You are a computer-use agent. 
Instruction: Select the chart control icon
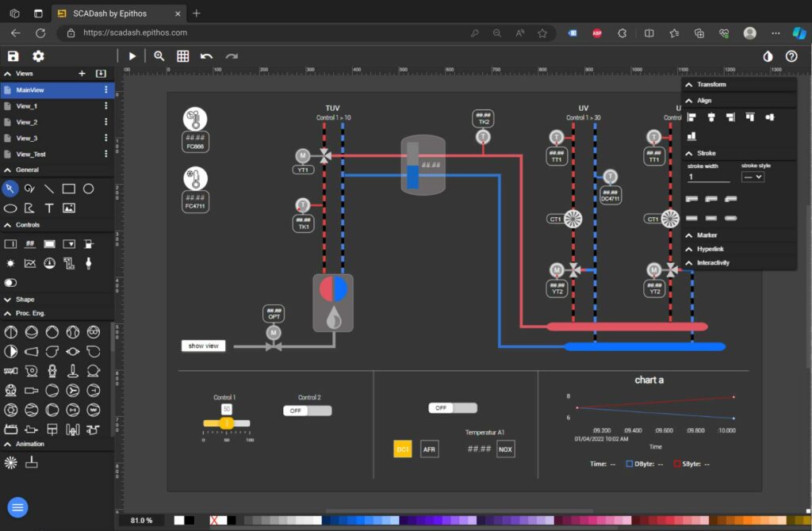pyautogui.click(x=30, y=263)
